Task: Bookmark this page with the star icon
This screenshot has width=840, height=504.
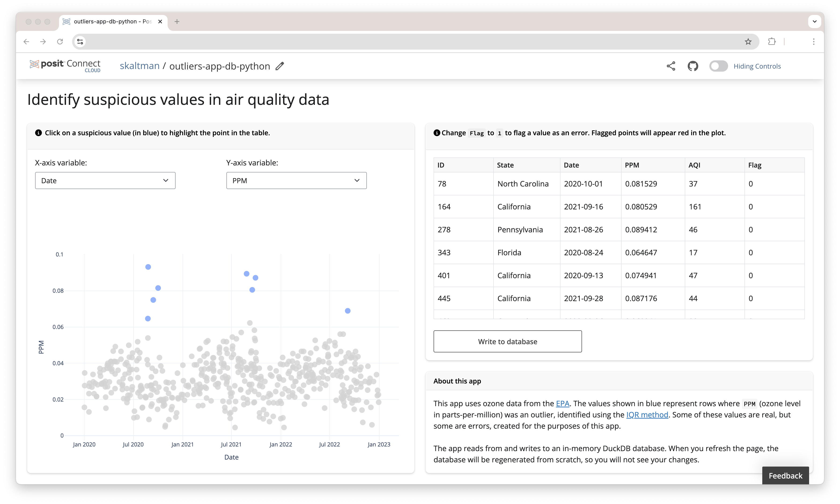Action: pos(748,41)
